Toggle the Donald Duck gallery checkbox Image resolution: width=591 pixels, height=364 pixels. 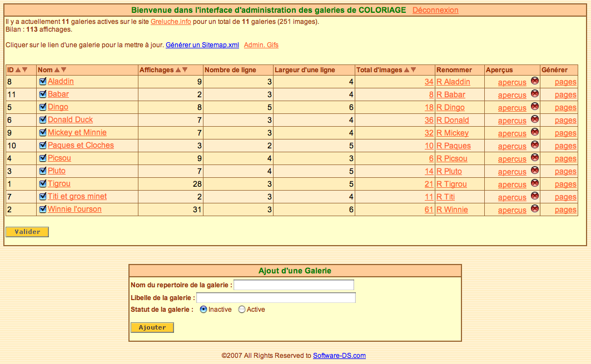click(x=43, y=120)
